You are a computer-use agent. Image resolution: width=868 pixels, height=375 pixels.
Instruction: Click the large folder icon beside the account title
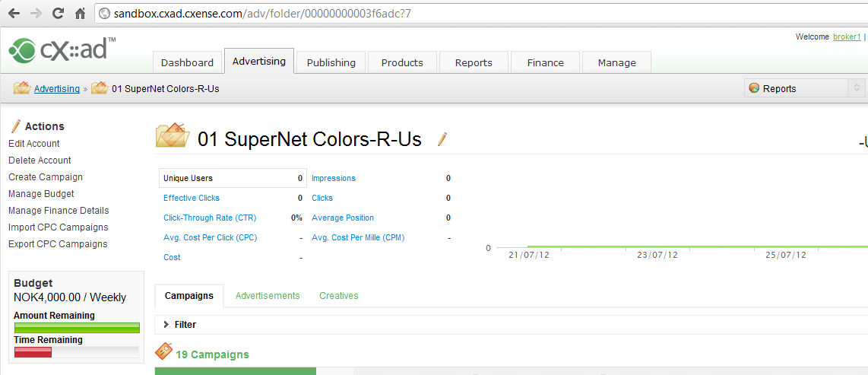click(173, 135)
